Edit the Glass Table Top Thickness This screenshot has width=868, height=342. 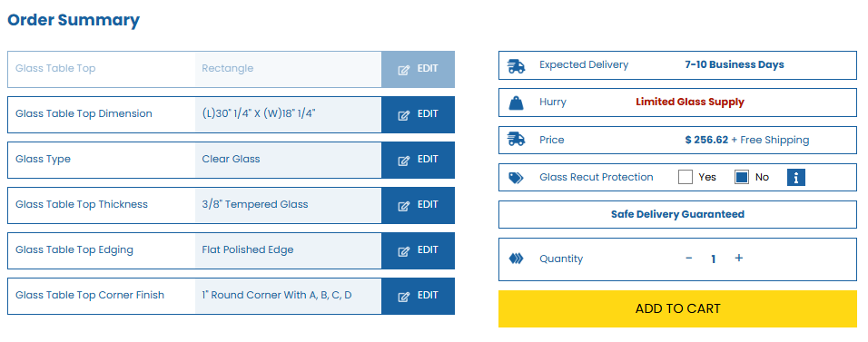[418, 205]
